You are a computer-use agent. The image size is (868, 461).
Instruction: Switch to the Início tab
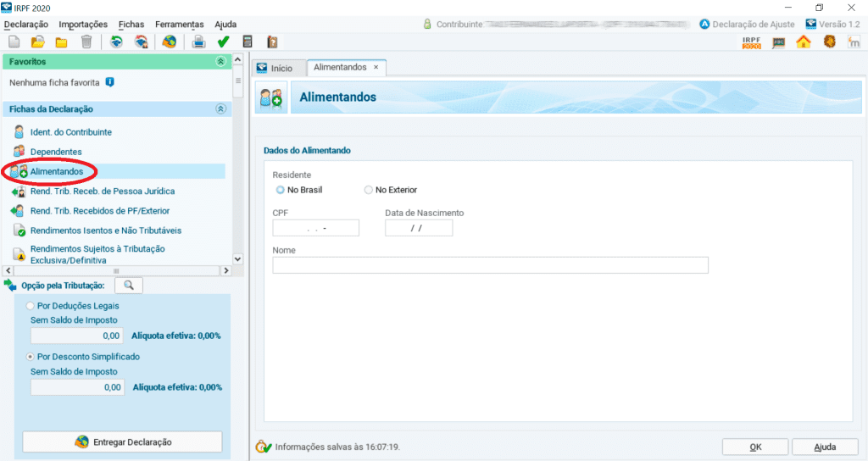275,68
